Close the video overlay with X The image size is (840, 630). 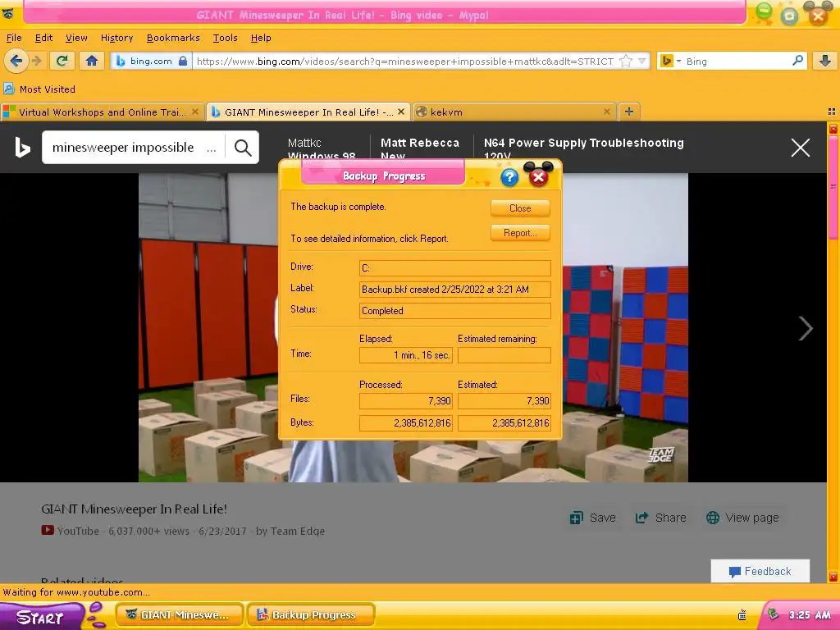(801, 148)
